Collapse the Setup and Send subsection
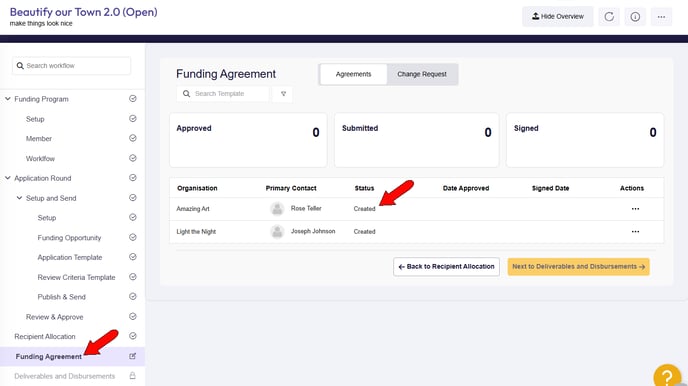Screen dimensions: 688x386 click(x=19, y=198)
